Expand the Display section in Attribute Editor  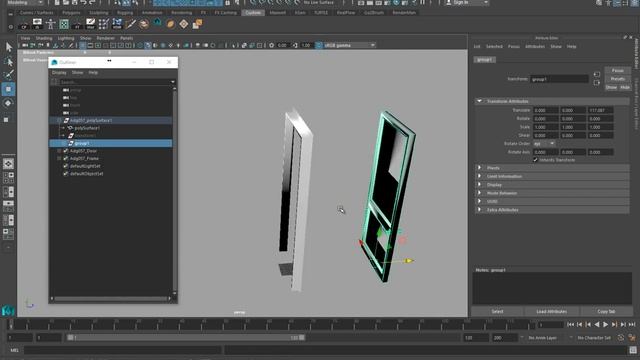point(480,184)
